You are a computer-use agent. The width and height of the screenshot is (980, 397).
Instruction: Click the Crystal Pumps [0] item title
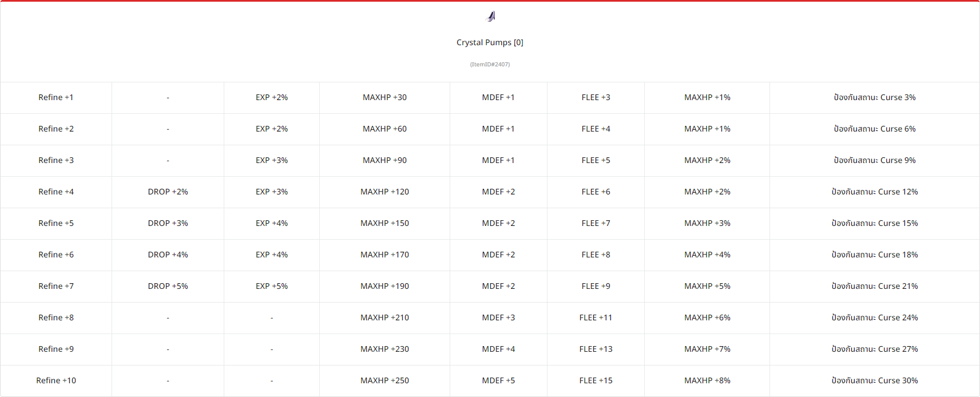tap(490, 42)
